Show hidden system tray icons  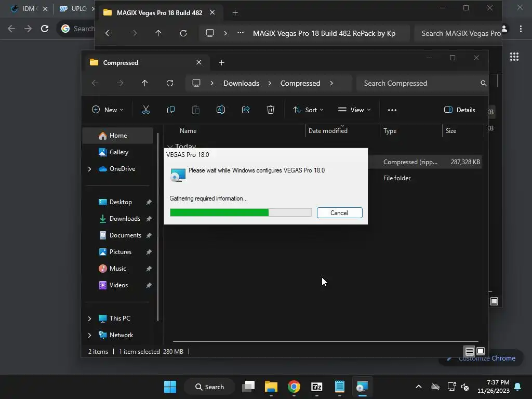tap(419, 387)
